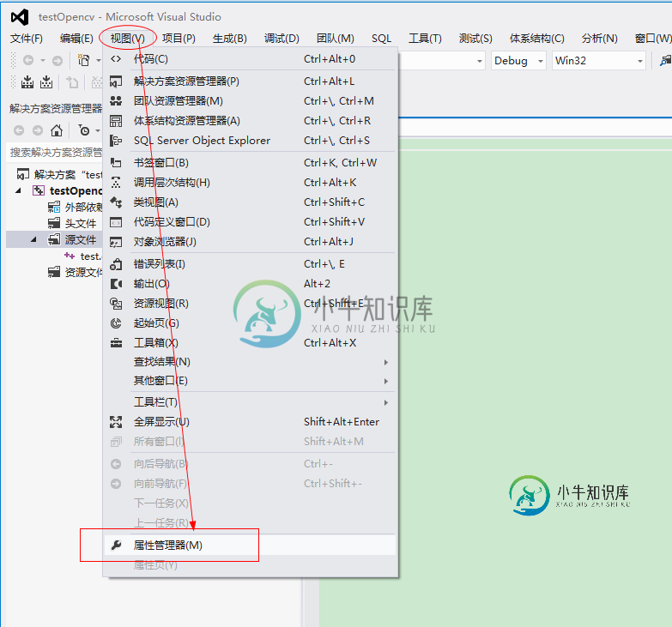Open the 分析(N) Analyze menu
This screenshot has width=672, height=627.
point(600,39)
